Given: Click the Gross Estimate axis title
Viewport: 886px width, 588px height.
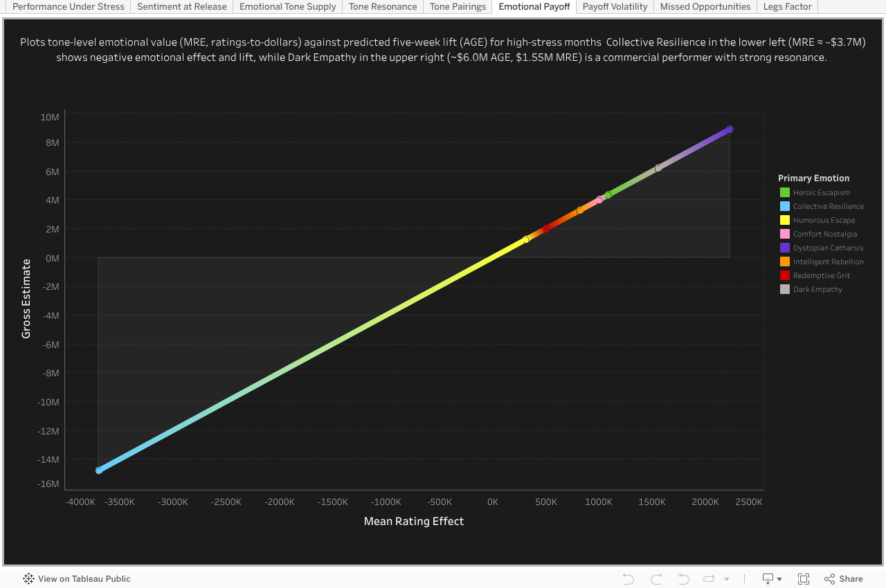Looking at the screenshot, I should [x=26, y=299].
